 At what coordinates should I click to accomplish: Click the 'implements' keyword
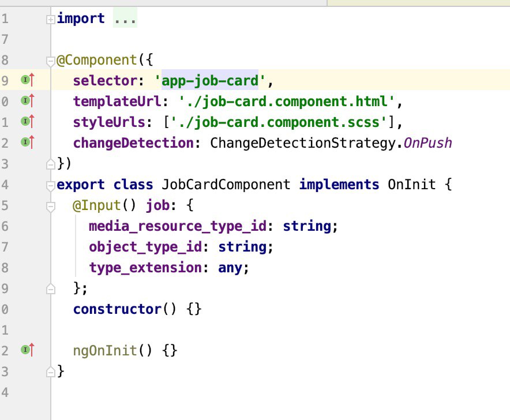pos(339,185)
